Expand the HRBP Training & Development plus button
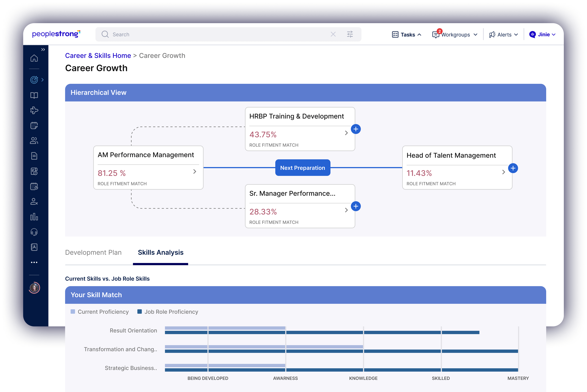The width and height of the screenshot is (587, 392). pyautogui.click(x=356, y=129)
